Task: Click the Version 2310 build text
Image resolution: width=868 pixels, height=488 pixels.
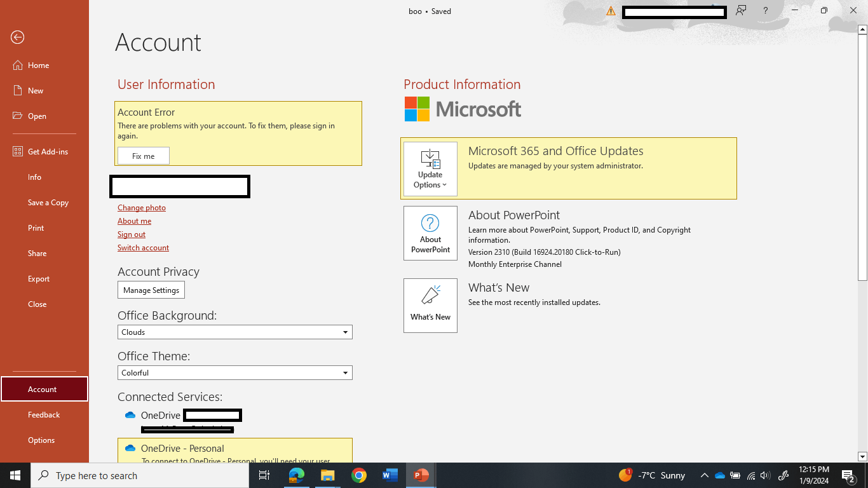Action: pos(545,252)
